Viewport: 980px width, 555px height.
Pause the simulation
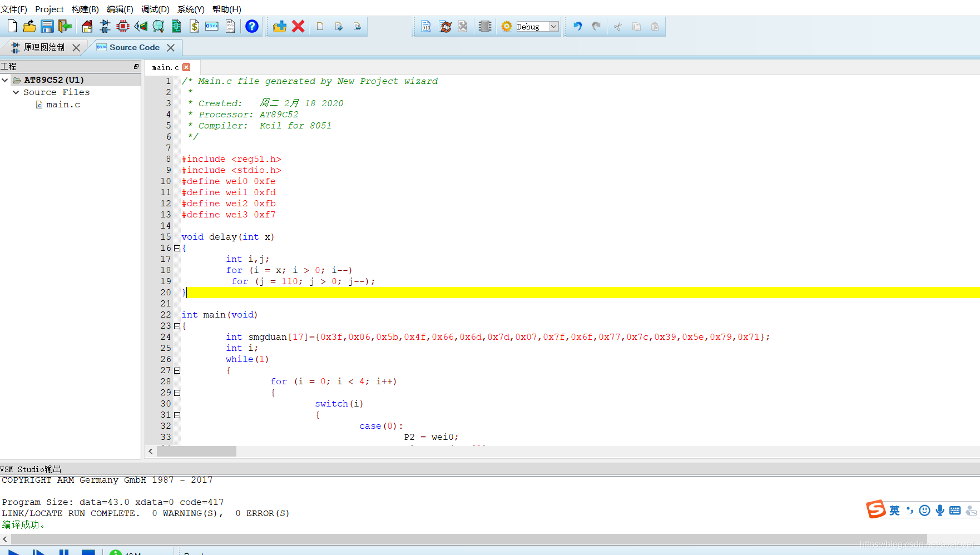[x=64, y=552]
